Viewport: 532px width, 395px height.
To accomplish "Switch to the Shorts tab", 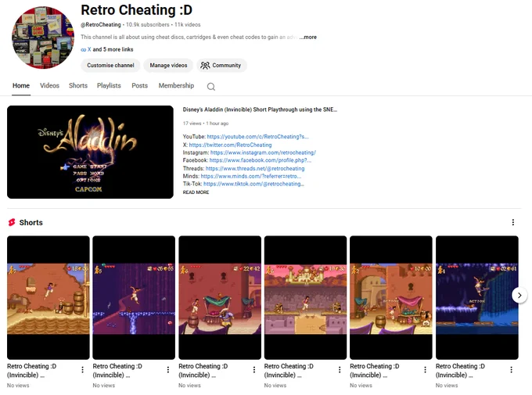I will point(78,85).
